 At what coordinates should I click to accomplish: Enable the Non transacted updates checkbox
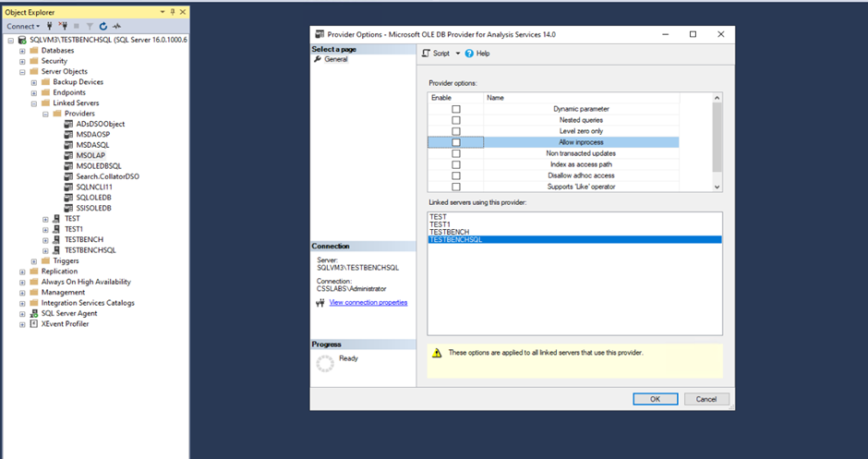[456, 153]
